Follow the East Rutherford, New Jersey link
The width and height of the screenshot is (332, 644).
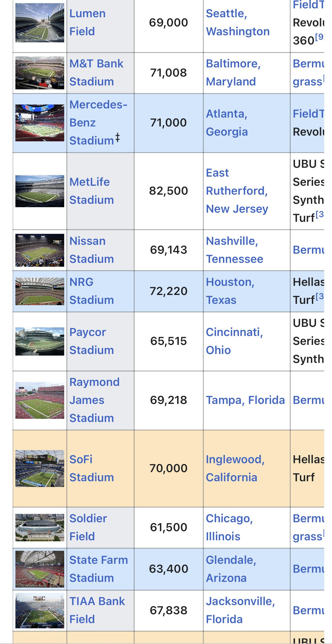tap(237, 191)
